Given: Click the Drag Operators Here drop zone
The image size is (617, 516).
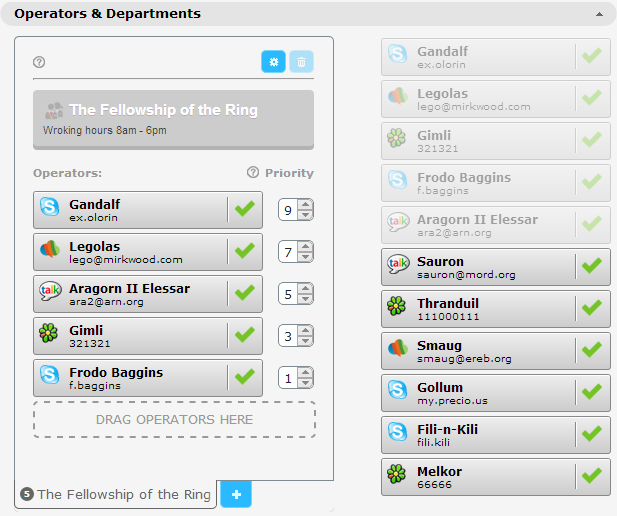Looking at the screenshot, I should coord(174,420).
